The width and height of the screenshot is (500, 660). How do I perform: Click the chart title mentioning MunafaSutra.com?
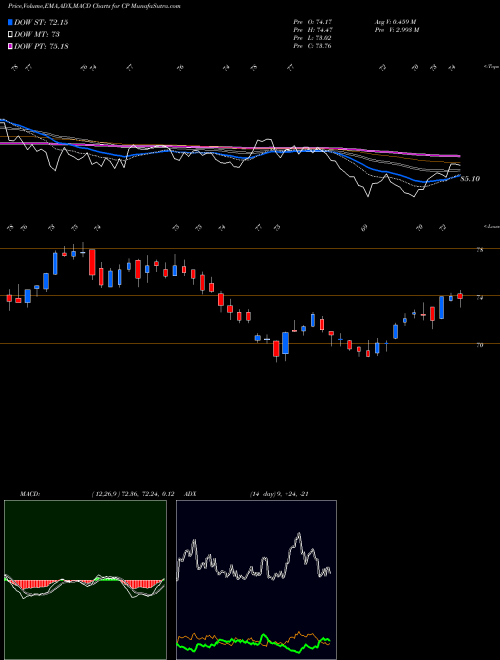click(x=94, y=6)
